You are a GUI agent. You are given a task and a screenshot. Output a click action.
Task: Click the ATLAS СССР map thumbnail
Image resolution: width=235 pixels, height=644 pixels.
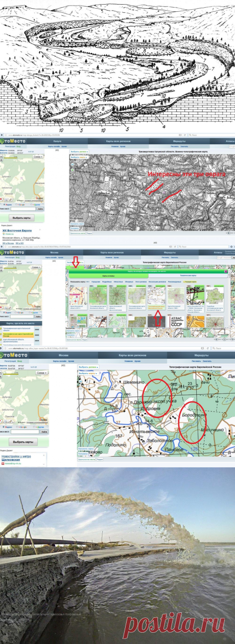[x=177, y=323]
